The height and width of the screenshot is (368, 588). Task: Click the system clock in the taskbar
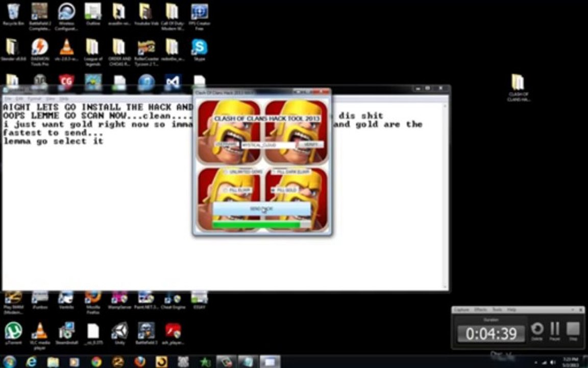tap(571, 362)
